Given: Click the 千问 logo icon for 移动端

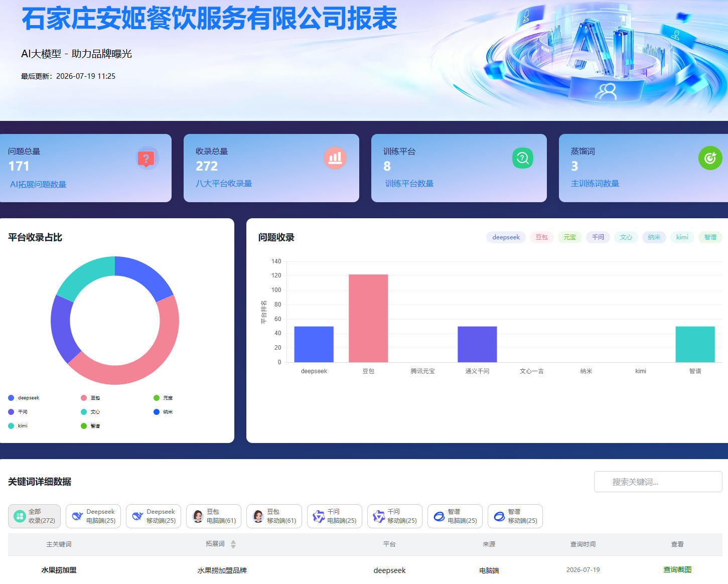Looking at the screenshot, I should [x=379, y=516].
